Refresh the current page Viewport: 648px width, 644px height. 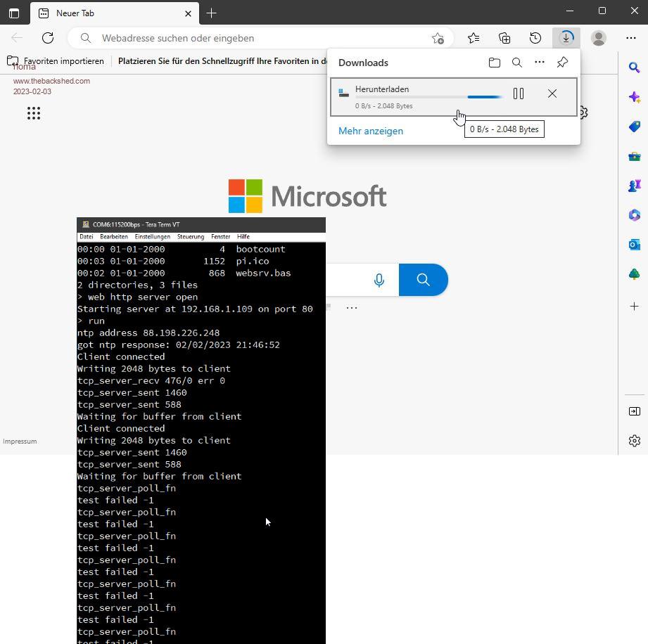coord(48,38)
